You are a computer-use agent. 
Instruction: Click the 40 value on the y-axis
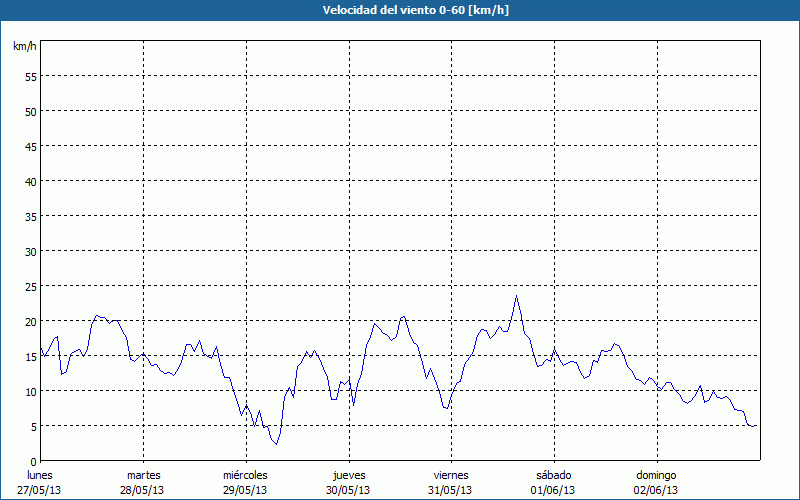[30, 182]
